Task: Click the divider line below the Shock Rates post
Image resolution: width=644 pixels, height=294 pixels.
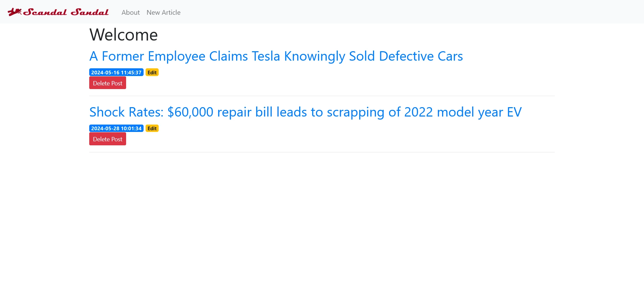Action: [x=322, y=152]
